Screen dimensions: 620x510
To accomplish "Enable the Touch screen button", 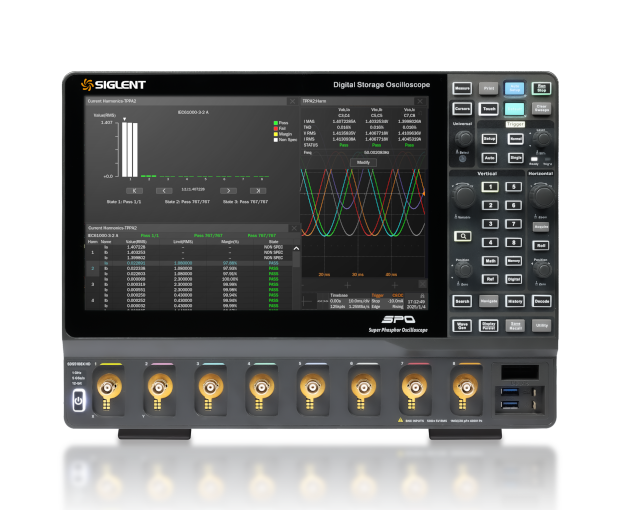I will tap(489, 108).
